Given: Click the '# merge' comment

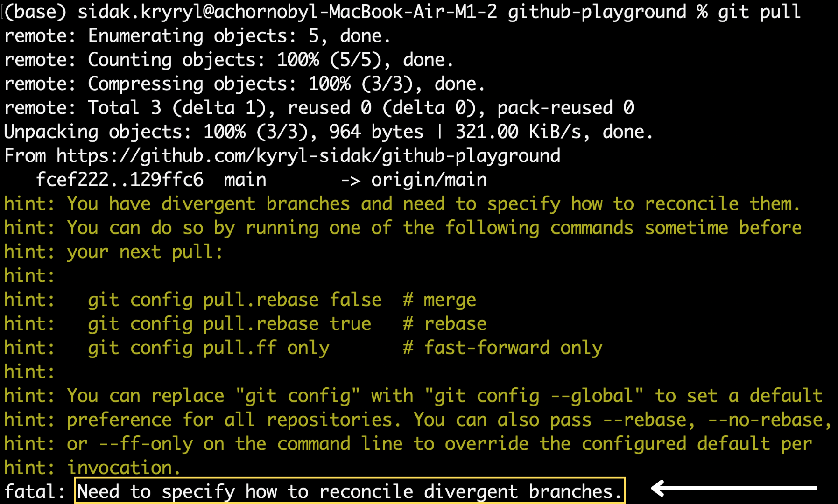Looking at the screenshot, I should tap(440, 300).
